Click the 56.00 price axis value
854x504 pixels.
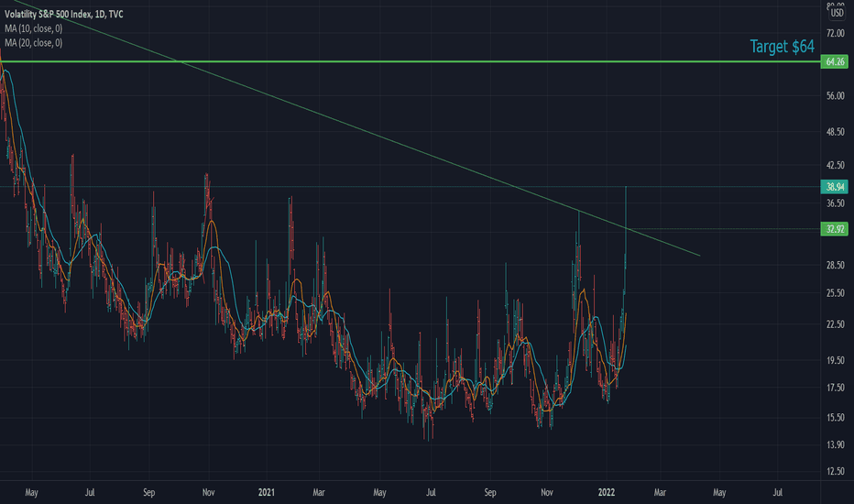[835, 95]
